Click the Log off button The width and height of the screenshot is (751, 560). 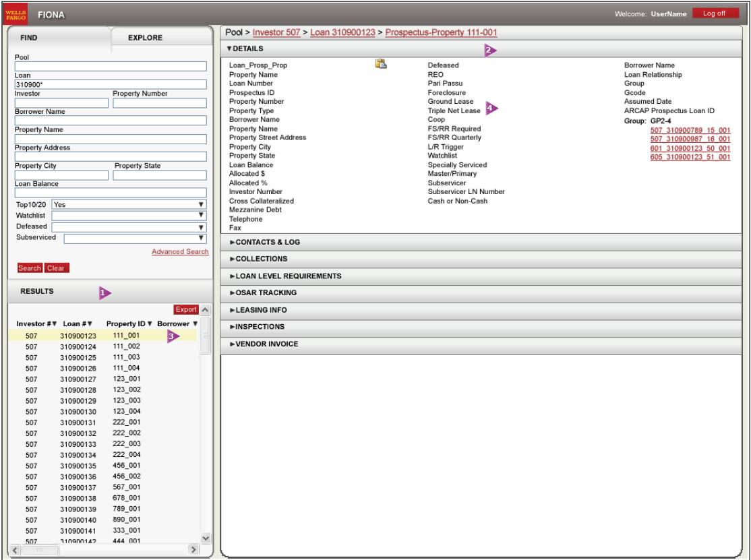(715, 13)
